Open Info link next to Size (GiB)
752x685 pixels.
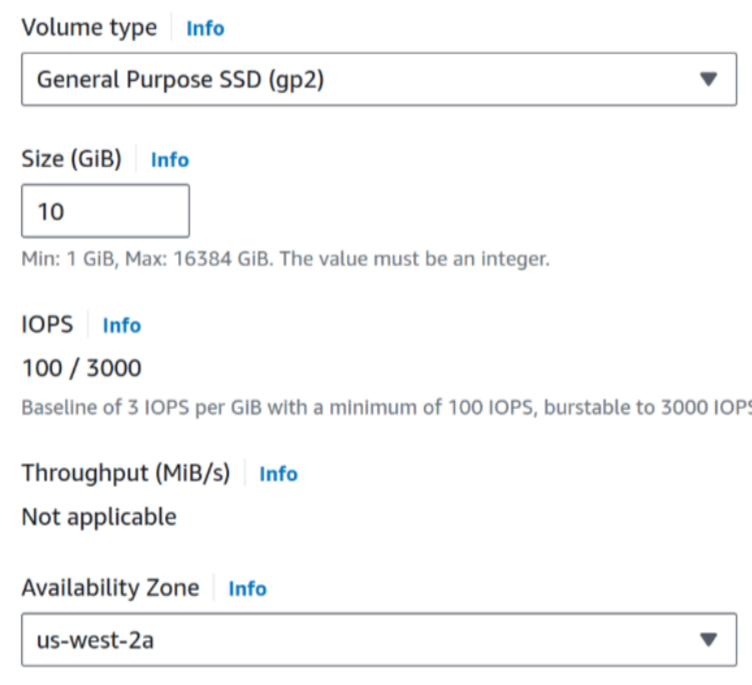click(x=170, y=160)
